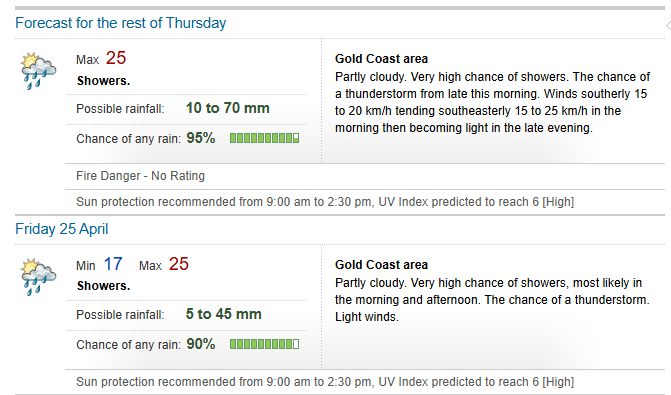Click Friday's '5 to 45 mm' rainfall value

(223, 314)
